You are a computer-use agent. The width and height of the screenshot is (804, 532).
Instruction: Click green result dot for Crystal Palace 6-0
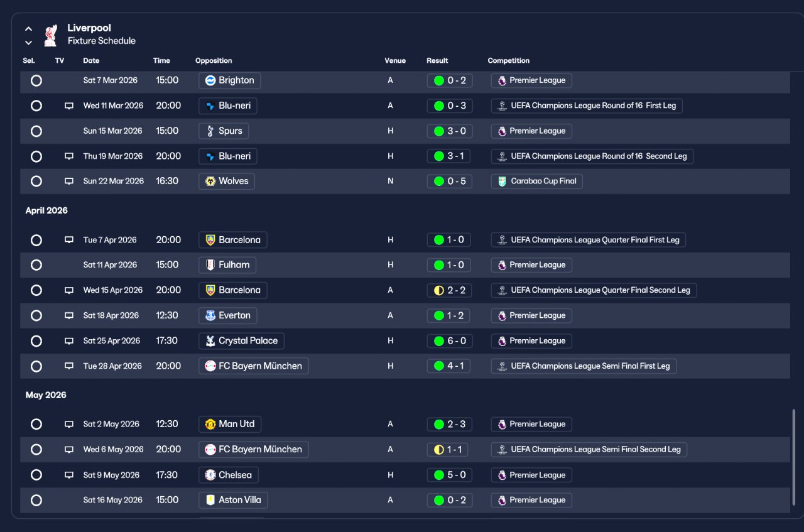(439, 341)
